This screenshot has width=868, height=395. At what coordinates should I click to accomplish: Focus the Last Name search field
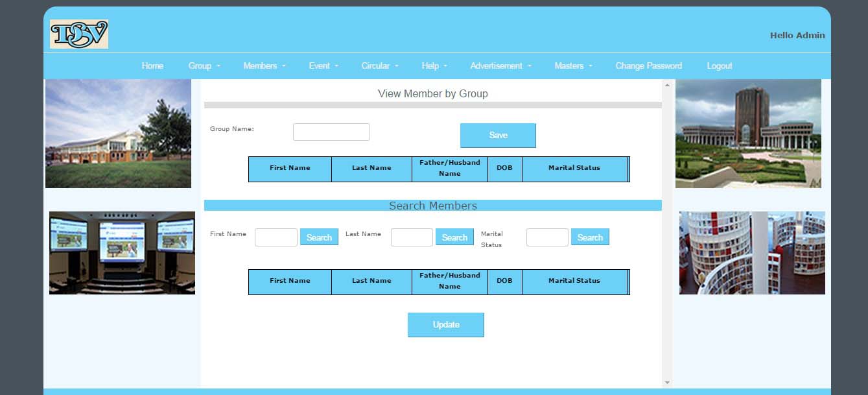[412, 237]
